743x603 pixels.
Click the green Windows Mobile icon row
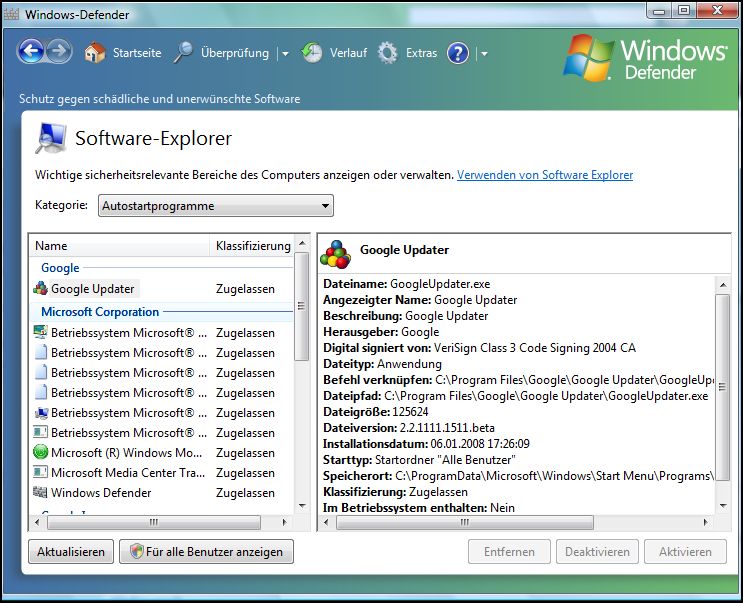tap(40, 452)
